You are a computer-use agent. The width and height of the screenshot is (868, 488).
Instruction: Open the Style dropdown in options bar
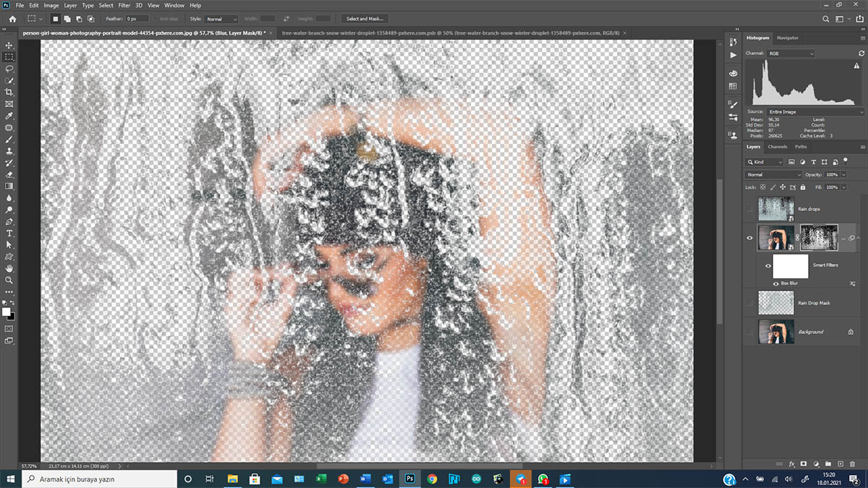[221, 19]
